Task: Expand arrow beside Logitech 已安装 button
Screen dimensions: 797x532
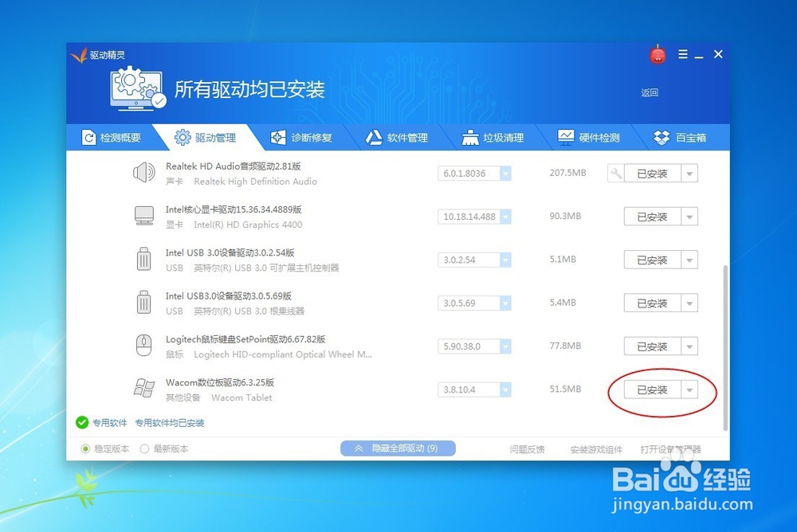Action: (x=689, y=346)
